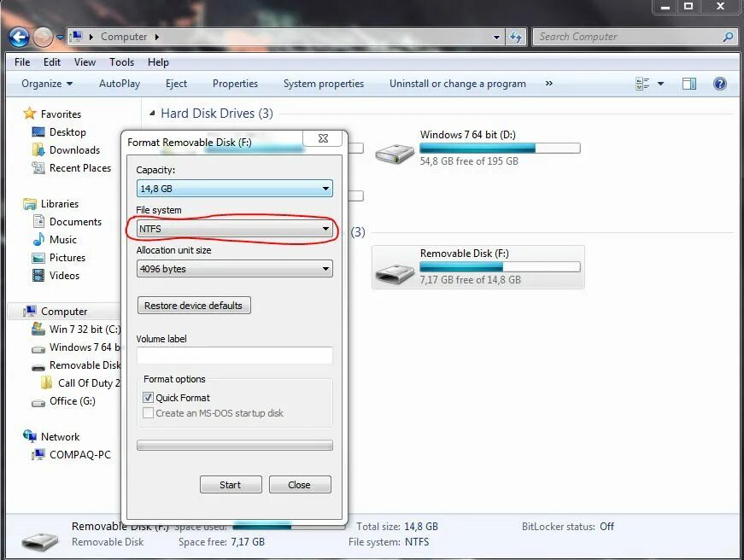Open the Tools menu
The width and height of the screenshot is (744, 560).
tap(121, 62)
